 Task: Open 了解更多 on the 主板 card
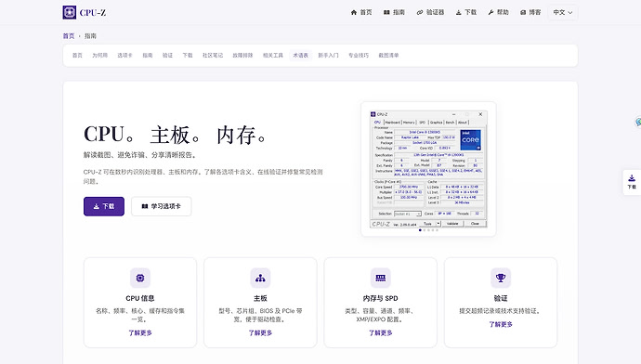tap(260, 333)
